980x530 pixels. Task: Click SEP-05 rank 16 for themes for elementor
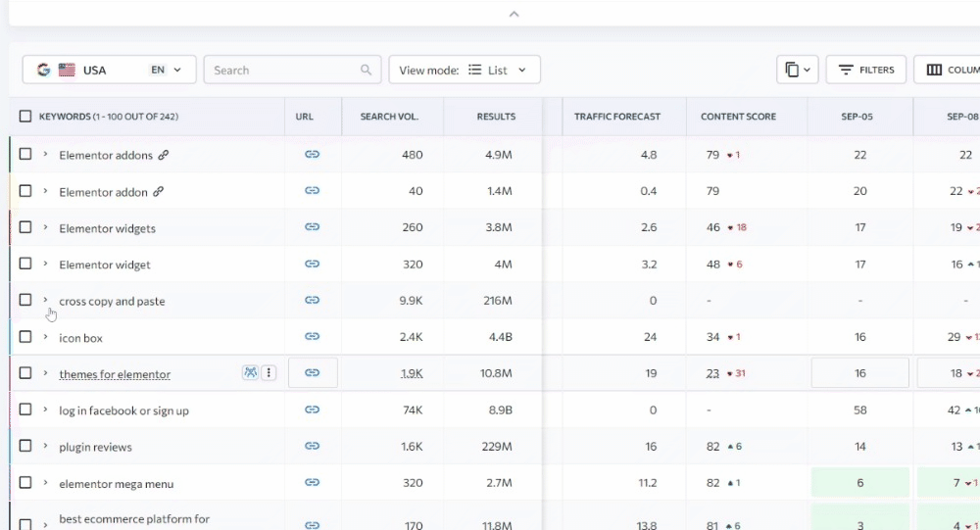click(x=860, y=373)
